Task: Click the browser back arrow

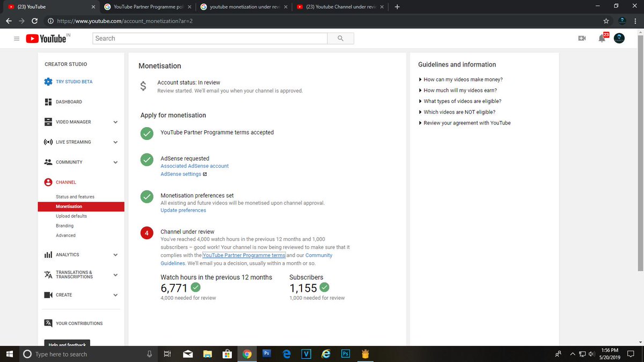Action: click(x=9, y=21)
